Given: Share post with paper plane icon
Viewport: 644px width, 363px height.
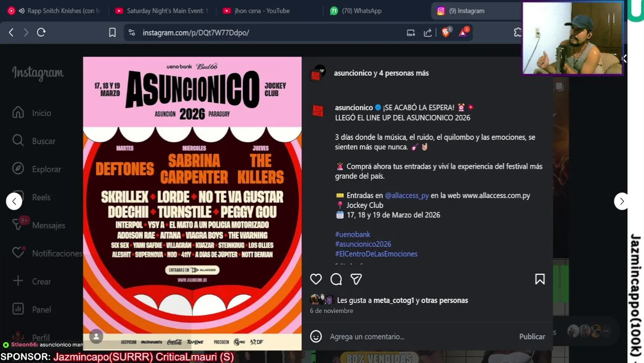Looking at the screenshot, I should coord(356,279).
